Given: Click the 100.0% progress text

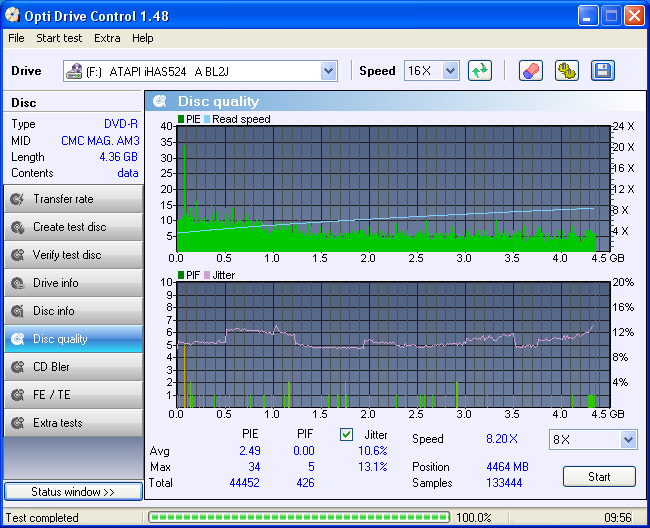Looking at the screenshot, I should coord(473,518).
